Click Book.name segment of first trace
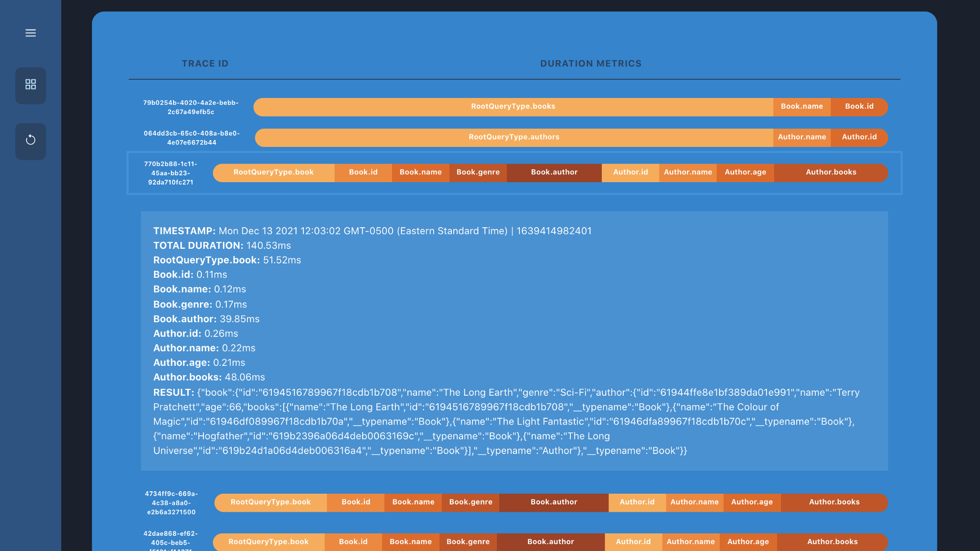 802,107
